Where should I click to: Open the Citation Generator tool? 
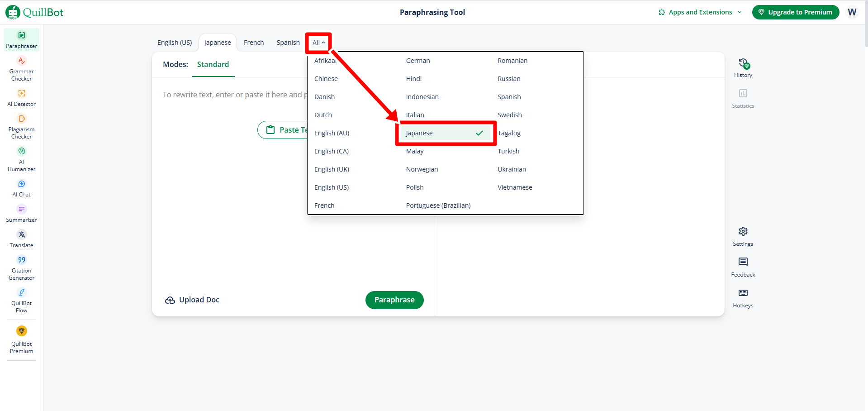(21, 268)
